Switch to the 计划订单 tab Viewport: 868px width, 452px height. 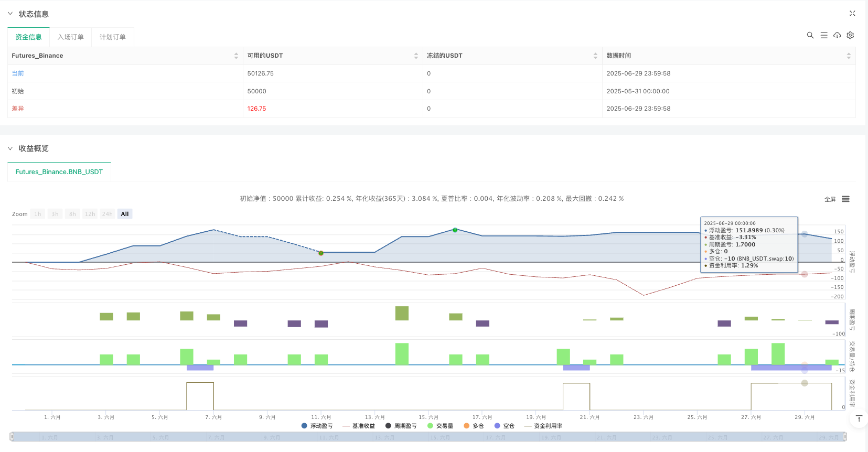coord(112,37)
